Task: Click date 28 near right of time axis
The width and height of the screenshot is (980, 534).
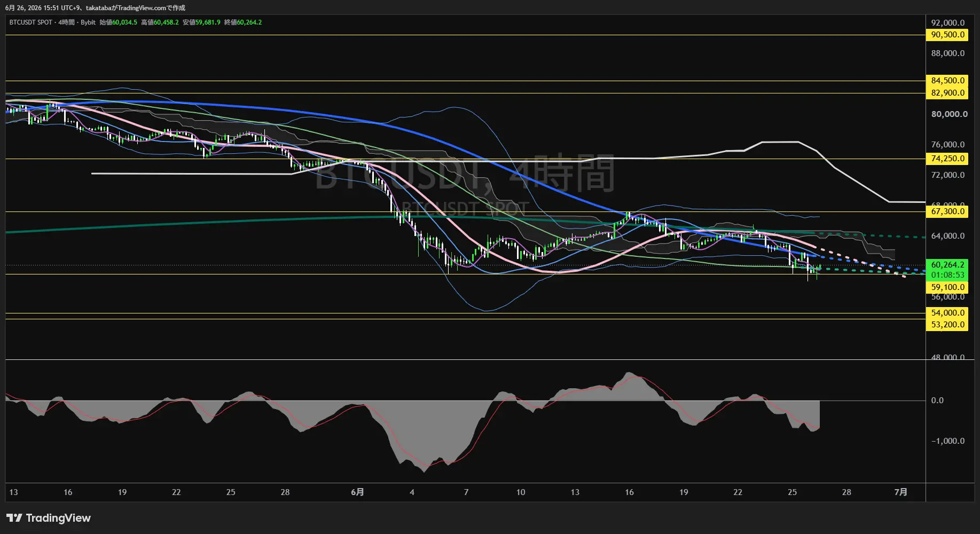Action: pyautogui.click(x=846, y=492)
